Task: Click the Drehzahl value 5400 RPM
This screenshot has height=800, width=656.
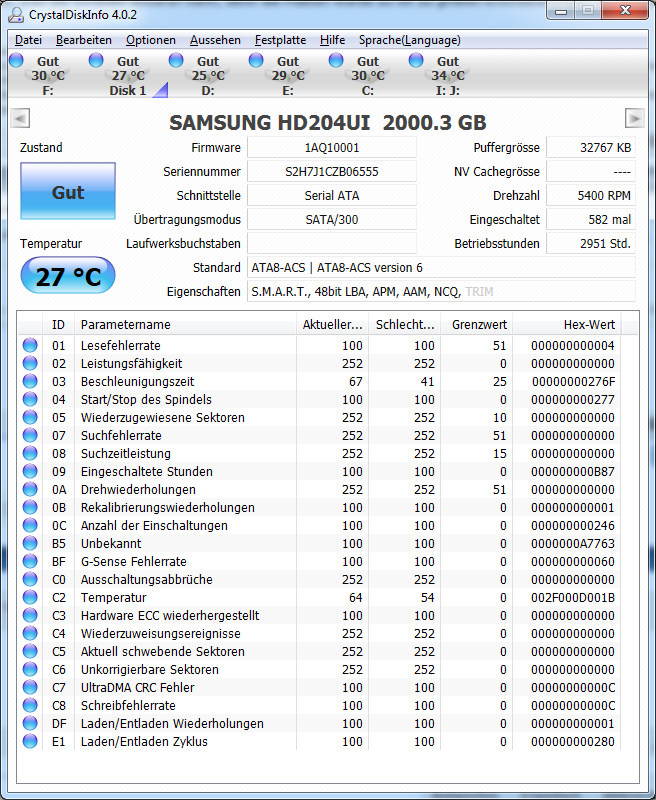Action: [591, 195]
